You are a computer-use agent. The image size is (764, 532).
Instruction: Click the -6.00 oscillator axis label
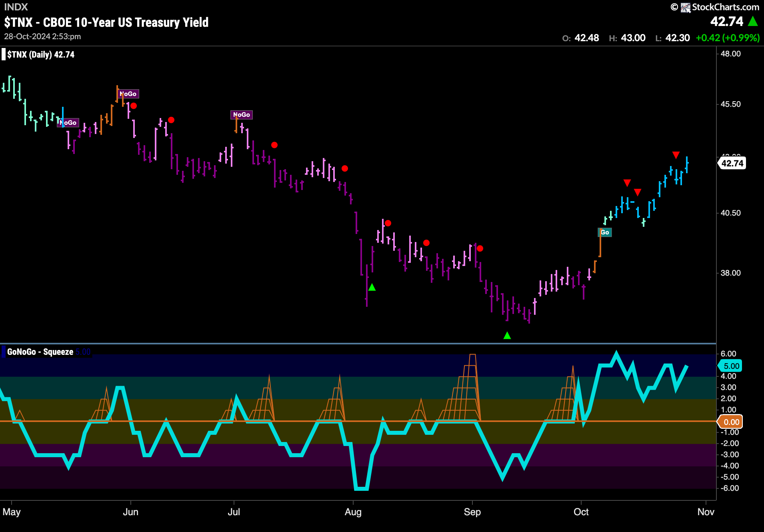729,488
